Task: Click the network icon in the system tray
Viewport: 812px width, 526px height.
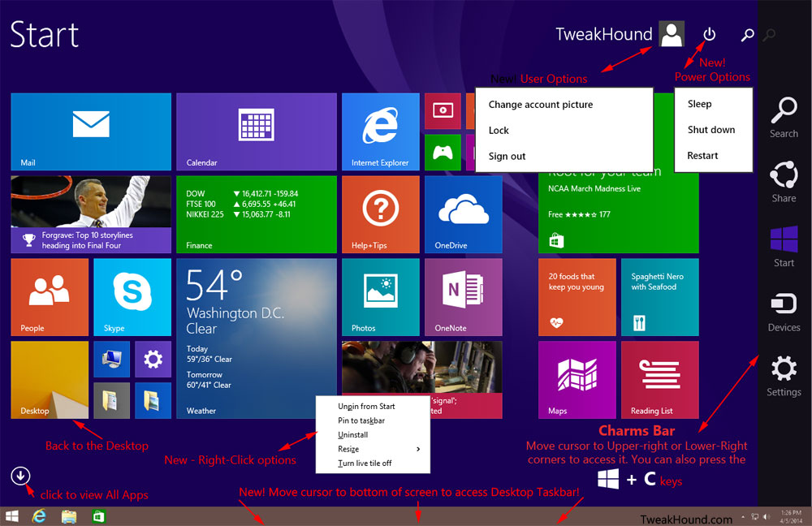Action: (755, 517)
